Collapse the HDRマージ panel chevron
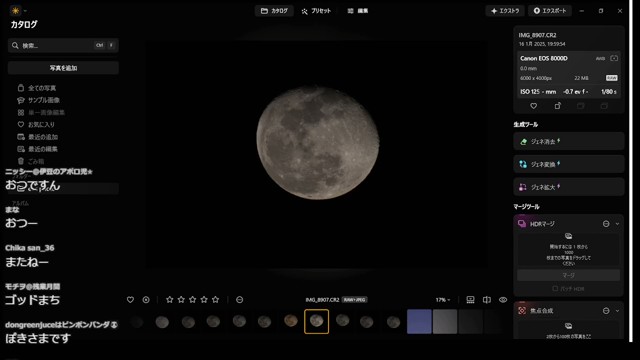The image size is (640, 360). (x=617, y=224)
